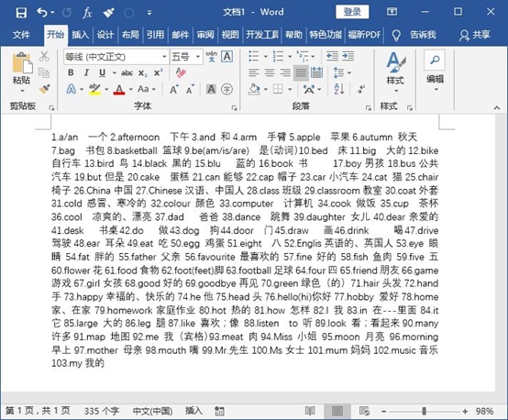The width and height of the screenshot is (508, 420).
Task: Click the Show paragraph marks icon
Action: tap(361, 89)
